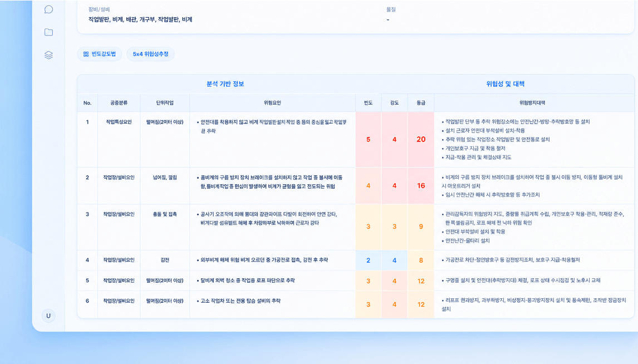Open the layers stack icon in sidebar
638x364 pixels.
(x=48, y=55)
